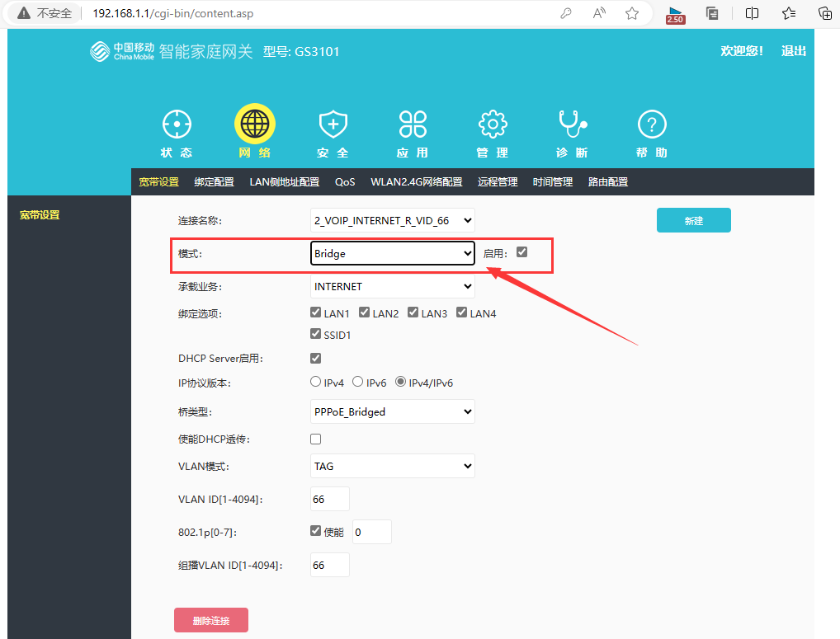Click the VLAN ID input field
Viewport: 840px width, 639px height.
(329, 499)
